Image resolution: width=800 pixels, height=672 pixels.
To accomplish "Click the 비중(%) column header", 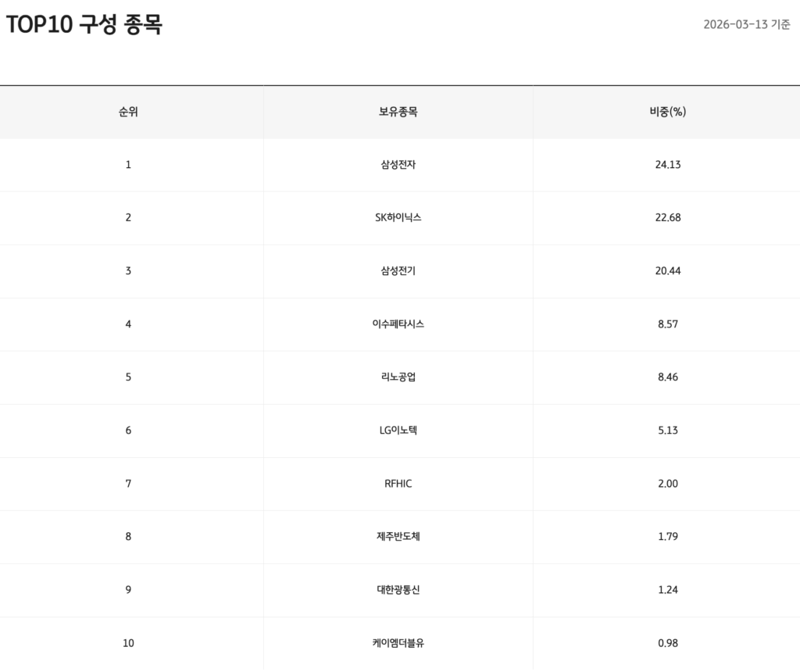I will pos(667,112).
